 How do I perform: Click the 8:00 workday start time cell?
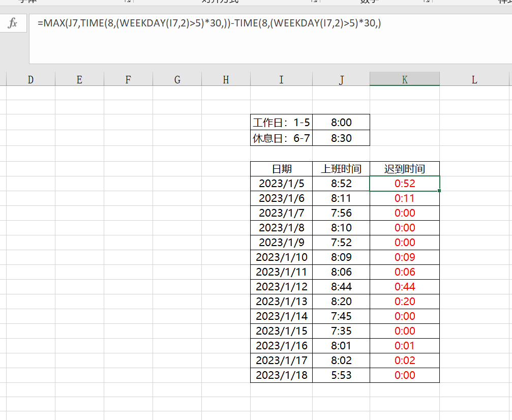pyautogui.click(x=341, y=122)
